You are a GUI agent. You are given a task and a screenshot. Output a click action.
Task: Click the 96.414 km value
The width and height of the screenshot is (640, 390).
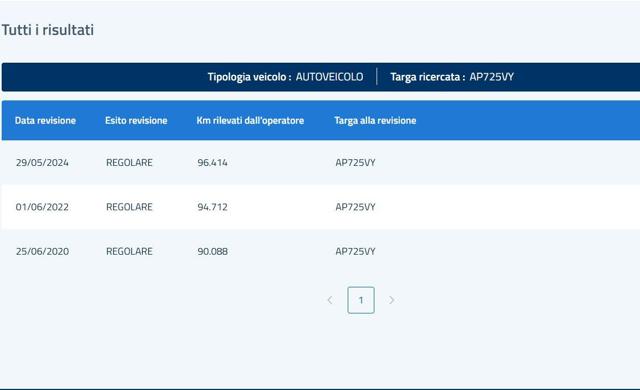point(213,162)
